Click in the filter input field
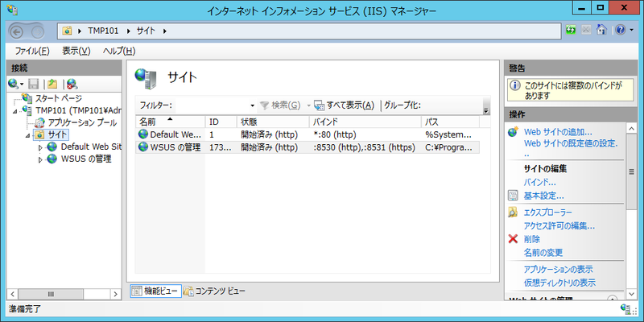This screenshot has width=644, height=322. tap(212, 105)
